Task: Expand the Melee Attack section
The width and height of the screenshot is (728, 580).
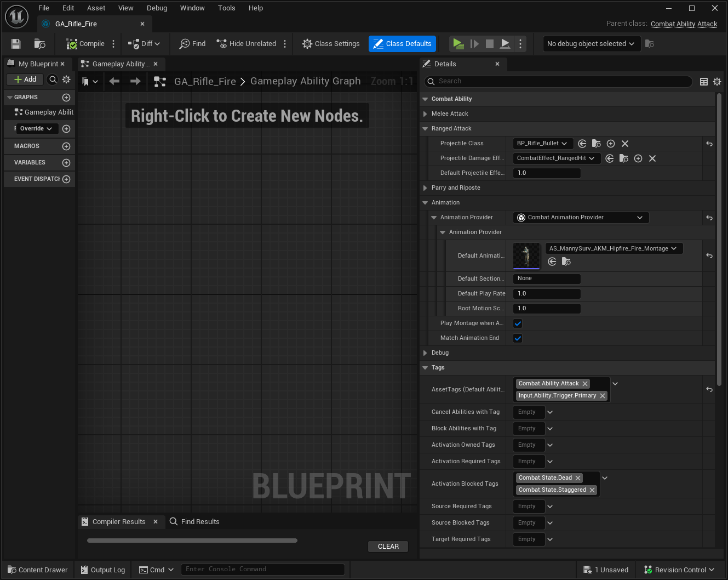Action: [x=425, y=114]
